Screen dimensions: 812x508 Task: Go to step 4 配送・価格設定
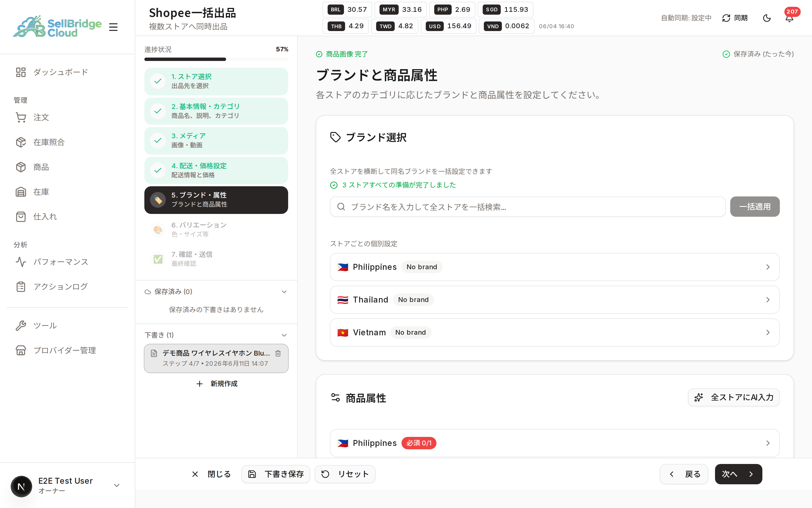tap(216, 170)
